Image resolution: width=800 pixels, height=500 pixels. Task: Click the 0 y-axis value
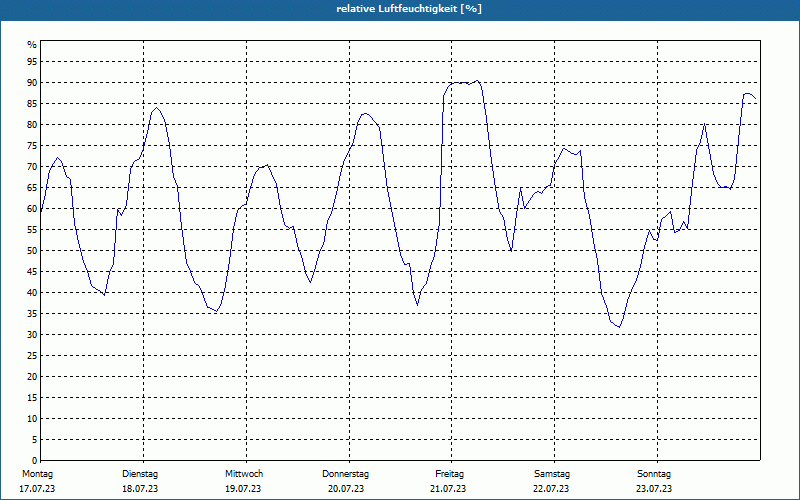click(x=35, y=461)
